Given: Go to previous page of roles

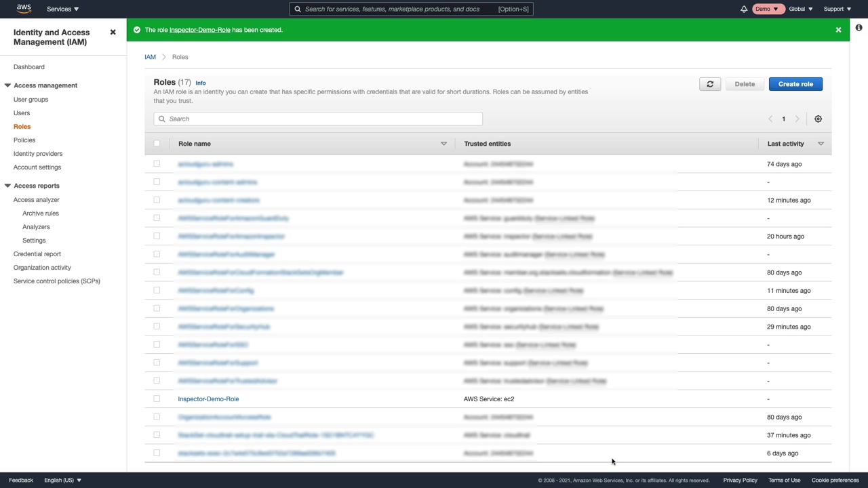Looking at the screenshot, I should pyautogui.click(x=770, y=119).
